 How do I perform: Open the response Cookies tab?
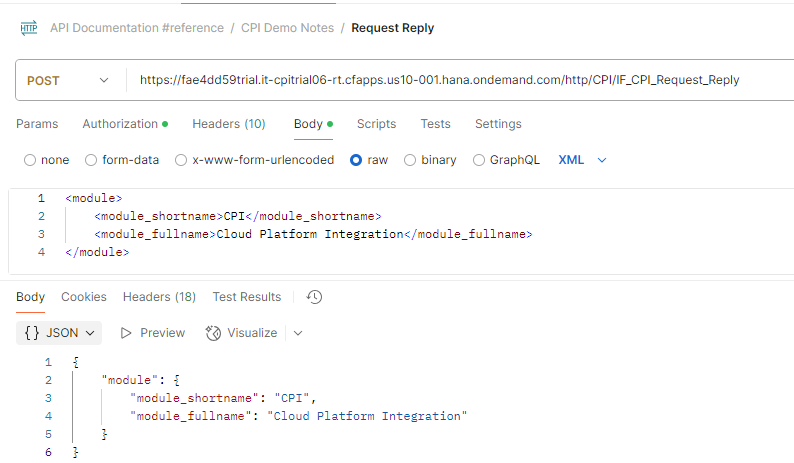[x=84, y=297]
